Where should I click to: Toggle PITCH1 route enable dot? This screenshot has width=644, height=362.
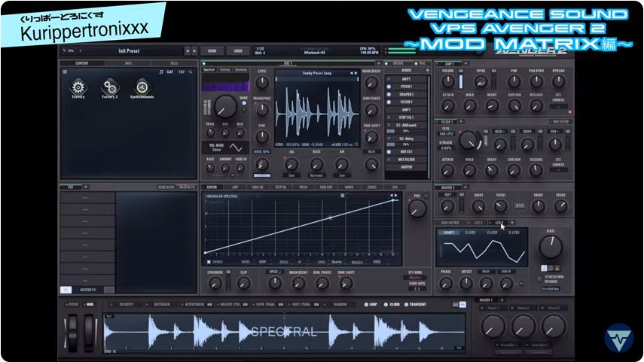coord(389,87)
